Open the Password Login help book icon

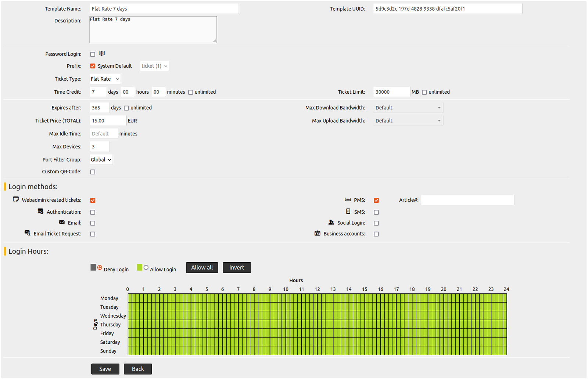(102, 53)
